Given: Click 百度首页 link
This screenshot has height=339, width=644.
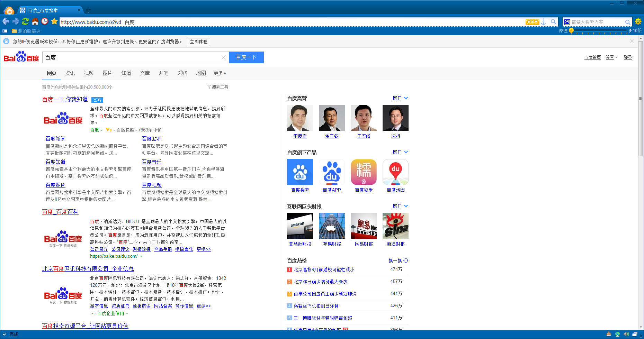Looking at the screenshot, I should tap(592, 57).
